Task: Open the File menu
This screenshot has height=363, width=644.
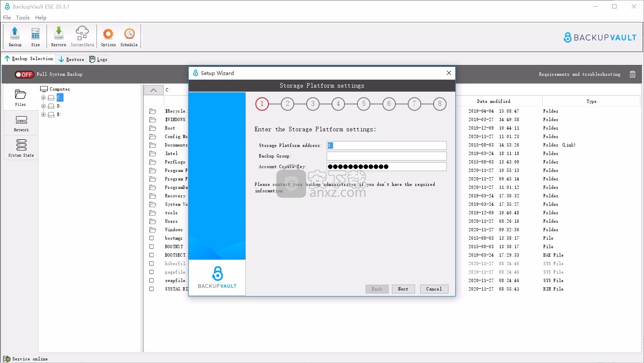Action: pyautogui.click(x=7, y=17)
